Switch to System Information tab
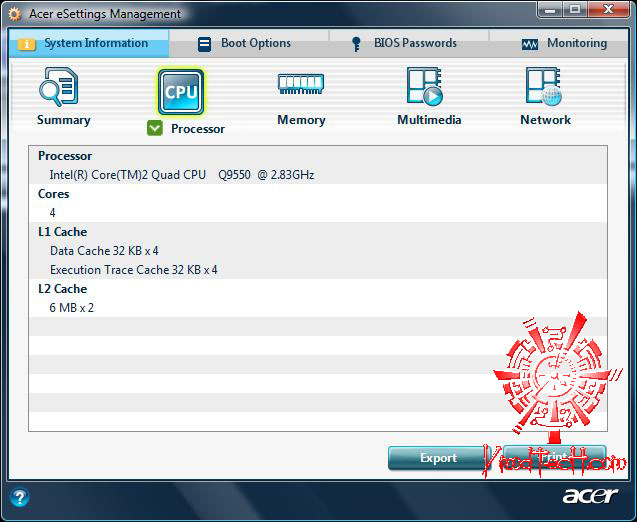 tap(89, 43)
